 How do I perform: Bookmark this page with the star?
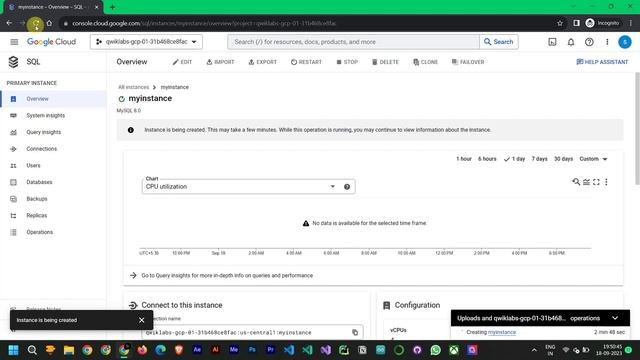(x=560, y=23)
